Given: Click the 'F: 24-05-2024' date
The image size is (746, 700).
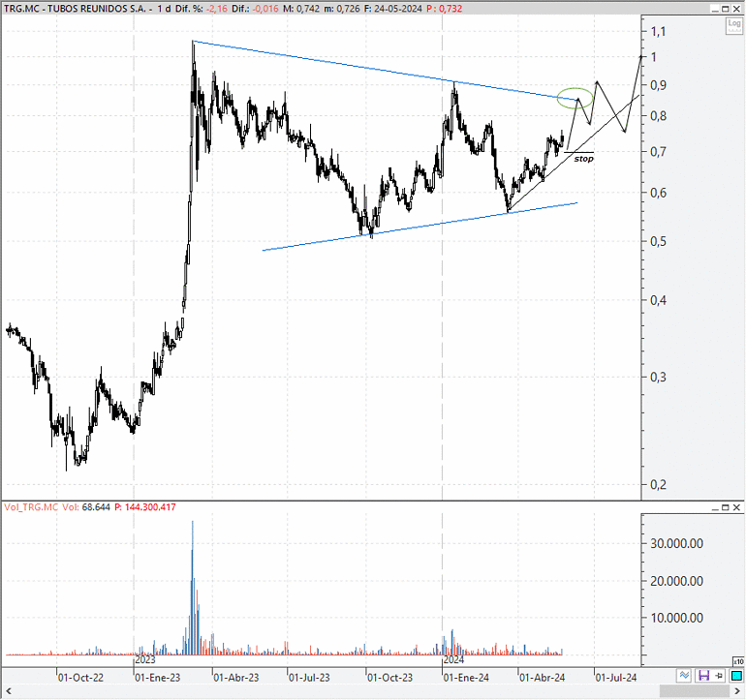Looking at the screenshot, I should point(393,9).
